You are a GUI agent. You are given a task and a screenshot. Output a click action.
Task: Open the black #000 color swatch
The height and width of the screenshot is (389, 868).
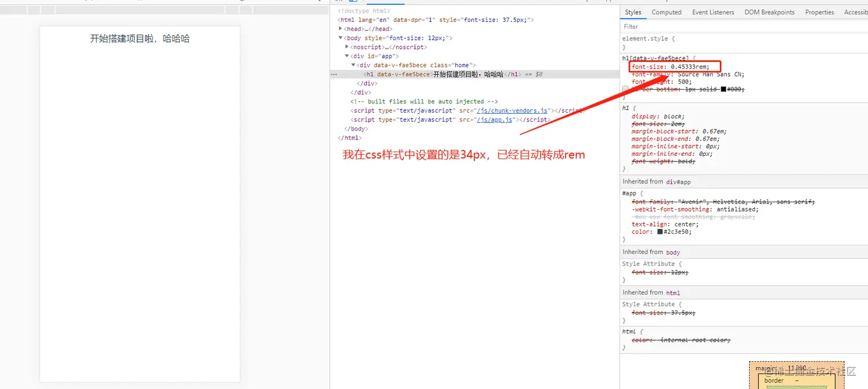[723, 90]
